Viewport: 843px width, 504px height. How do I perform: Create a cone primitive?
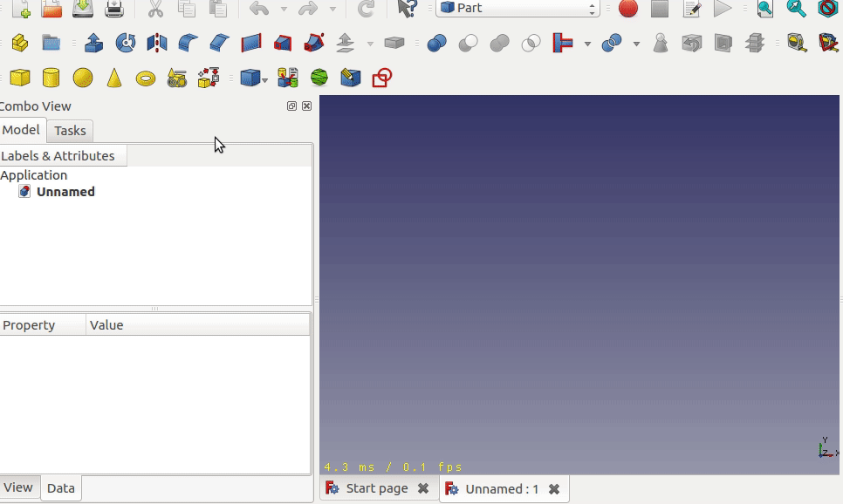114,78
